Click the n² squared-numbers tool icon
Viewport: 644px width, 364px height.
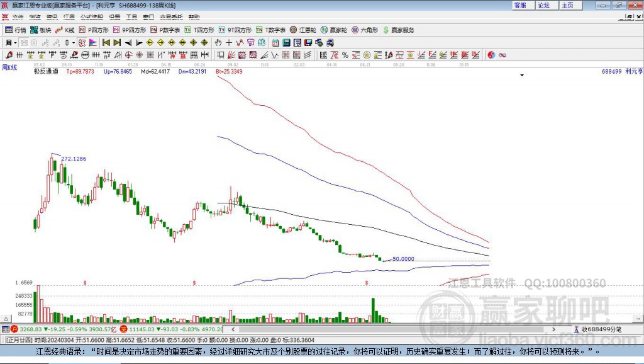pos(107,55)
